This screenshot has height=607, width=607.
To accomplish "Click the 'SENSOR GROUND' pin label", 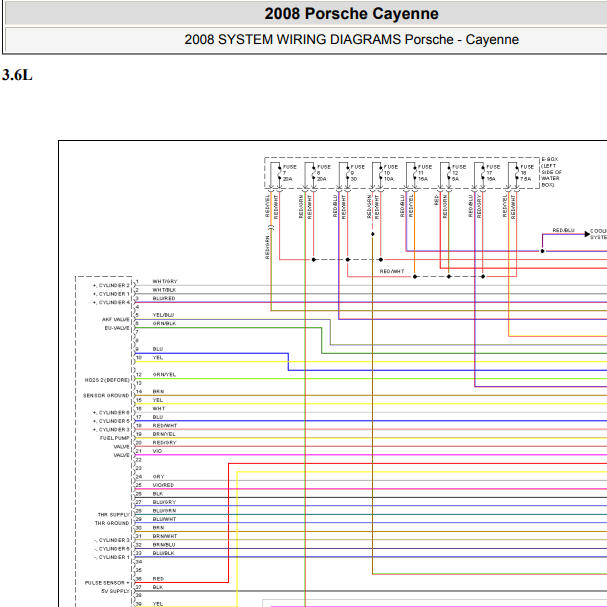I will (x=106, y=396).
